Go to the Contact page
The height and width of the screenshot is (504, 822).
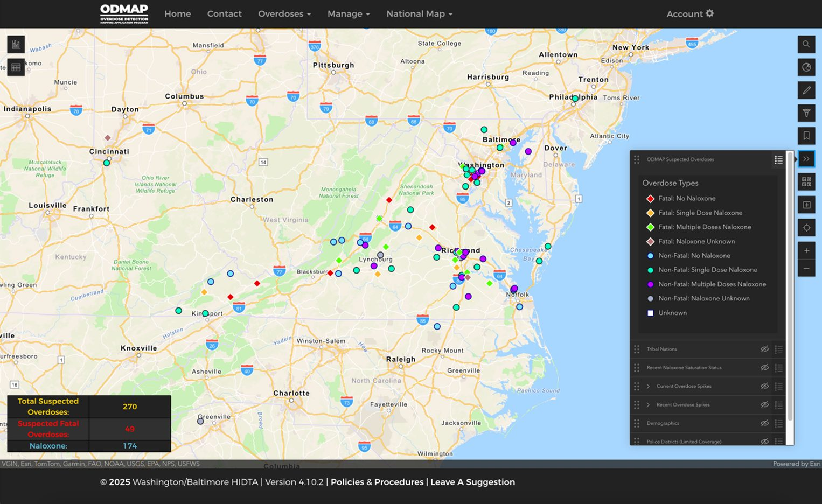pyautogui.click(x=224, y=14)
